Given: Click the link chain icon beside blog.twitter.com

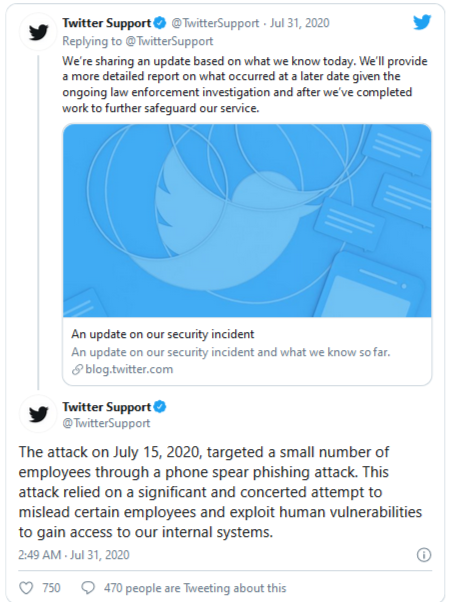Looking at the screenshot, I should (77, 369).
